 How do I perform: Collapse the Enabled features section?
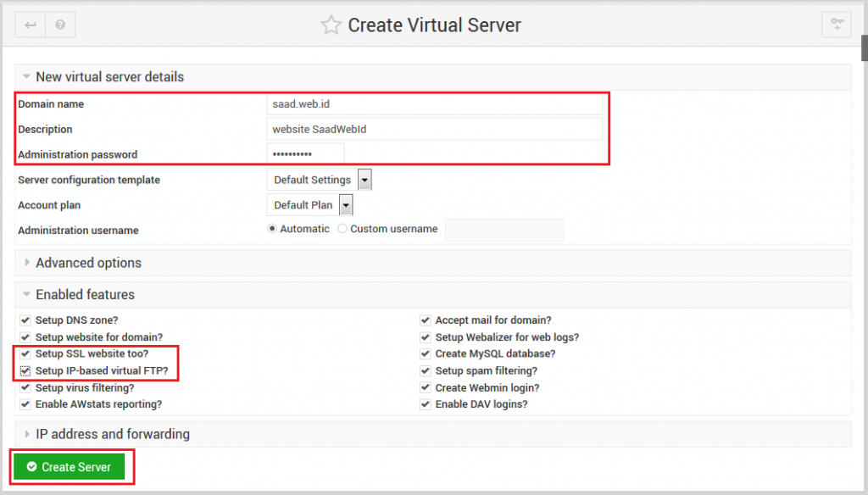pos(81,294)
